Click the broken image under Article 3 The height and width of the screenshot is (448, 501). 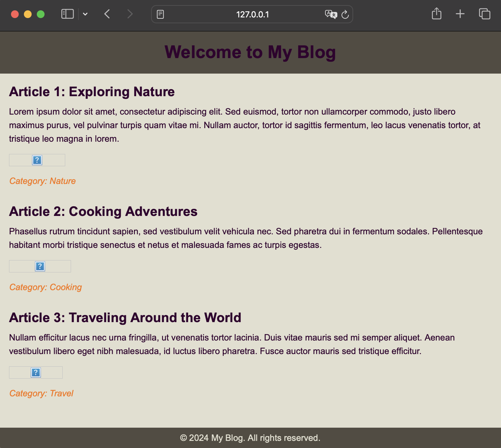coord(36,372)
